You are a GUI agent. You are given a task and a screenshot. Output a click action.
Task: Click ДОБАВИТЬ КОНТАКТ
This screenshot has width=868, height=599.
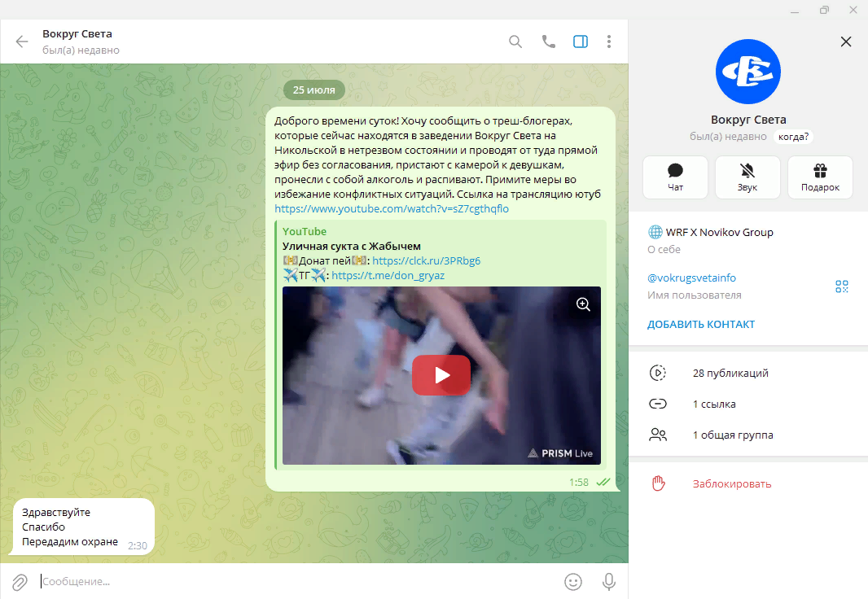[x=701, y=324]
